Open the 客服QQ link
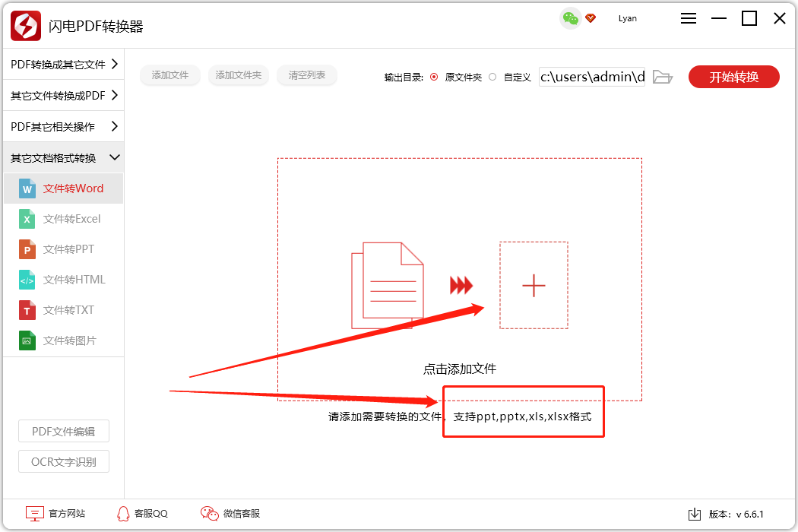 pyautogui.click(x=151, y=514)
